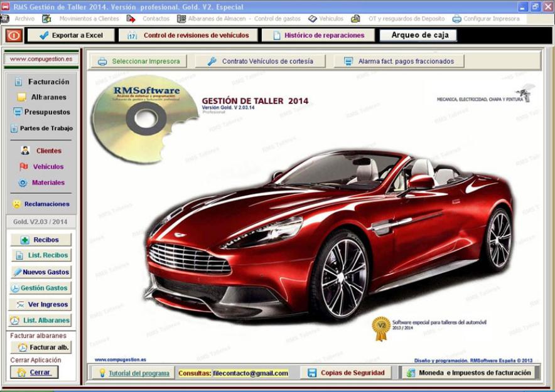Open Histórico de reparaciones
The height and width of the screenshot is (392, 555).
coord(318,35)
